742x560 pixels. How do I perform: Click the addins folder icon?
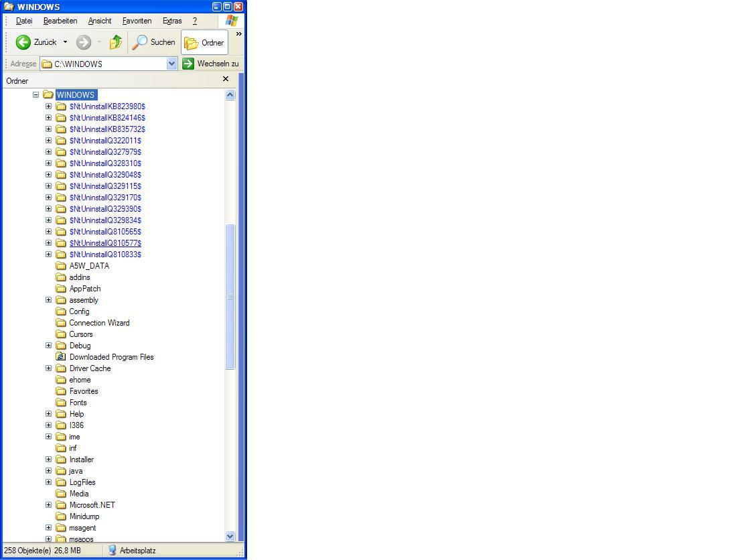tap(60, 277)
